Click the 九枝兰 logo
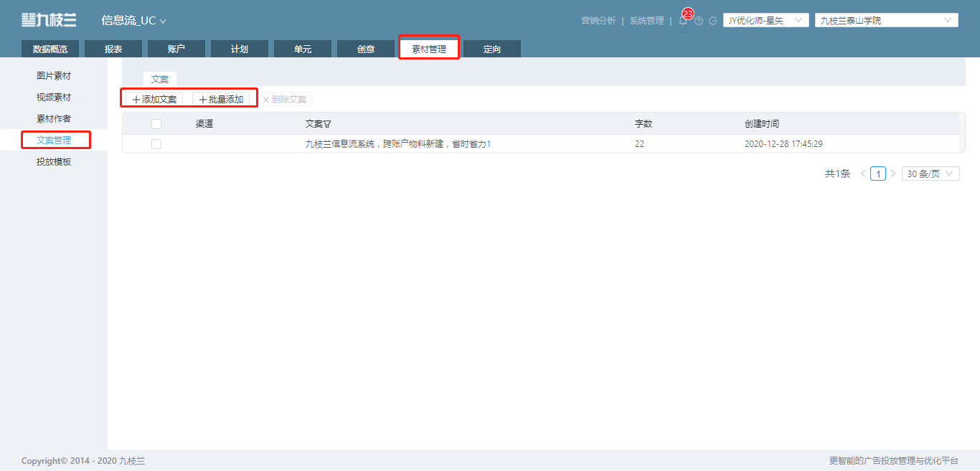This screenshot has width=980, height=471. click(49, 21)
